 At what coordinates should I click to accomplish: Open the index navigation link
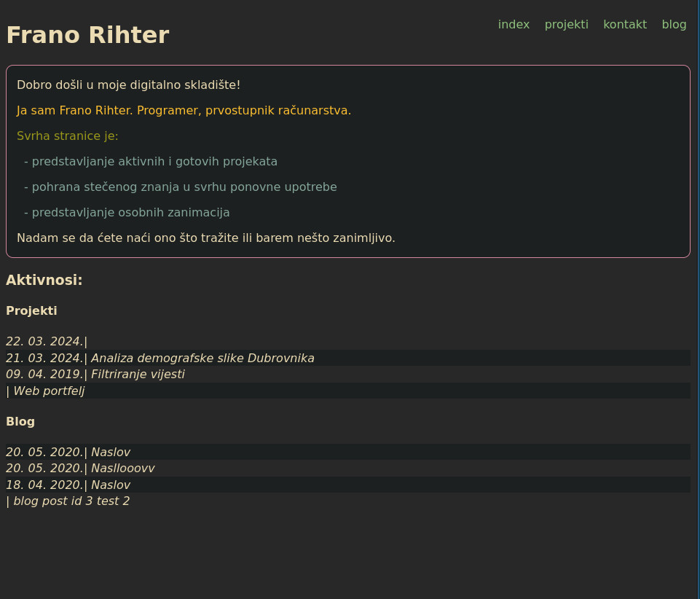point(514,25)
